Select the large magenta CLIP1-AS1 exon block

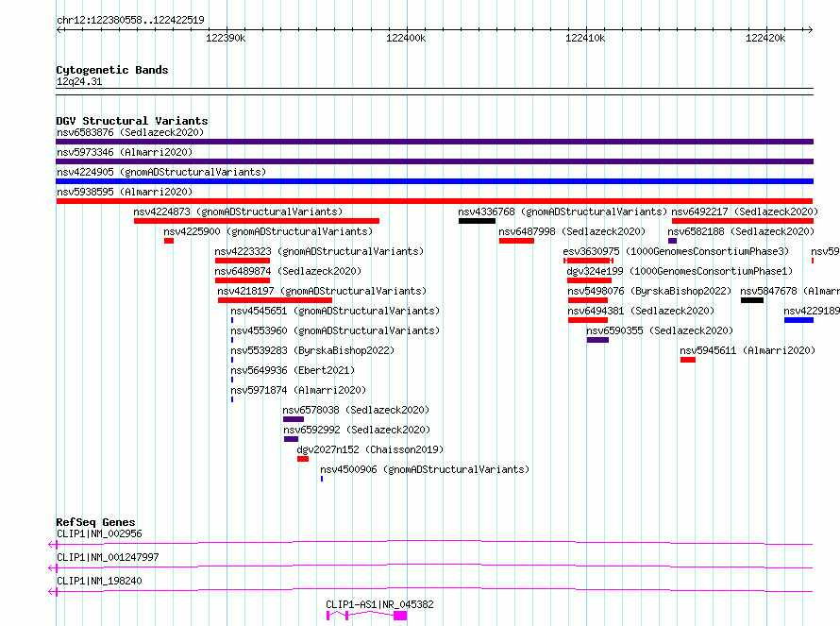400,617
